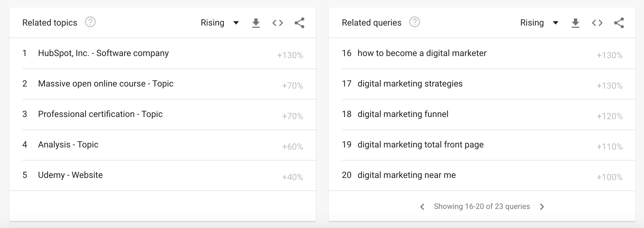Viewport: 644px width, 228px height.
Task: Share the Related topics card
Action: point(299,23)
